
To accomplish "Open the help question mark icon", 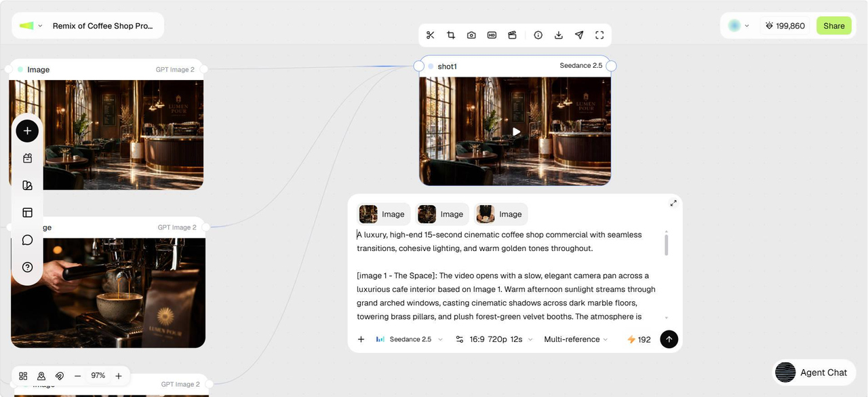I will [x=27, y=267].
